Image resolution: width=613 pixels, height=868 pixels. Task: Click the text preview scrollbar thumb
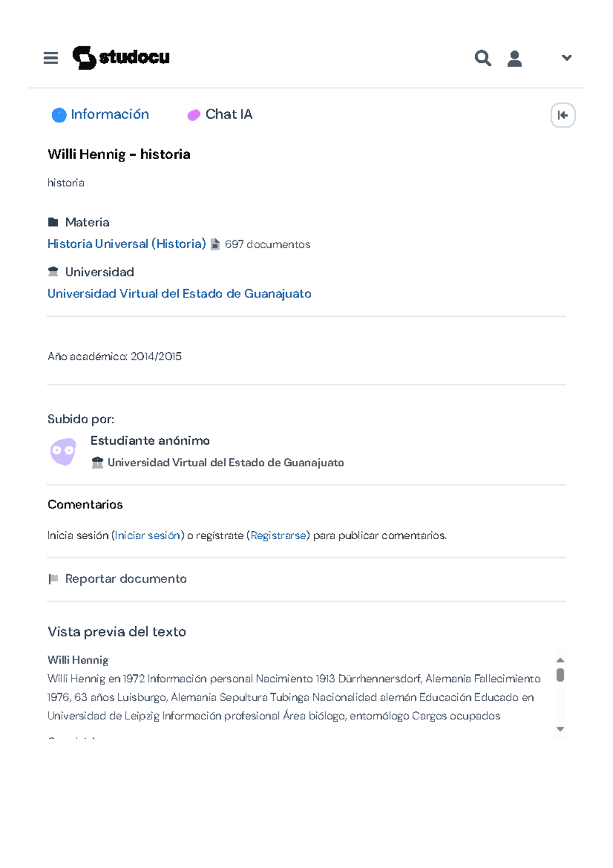[x=560, y=675]
